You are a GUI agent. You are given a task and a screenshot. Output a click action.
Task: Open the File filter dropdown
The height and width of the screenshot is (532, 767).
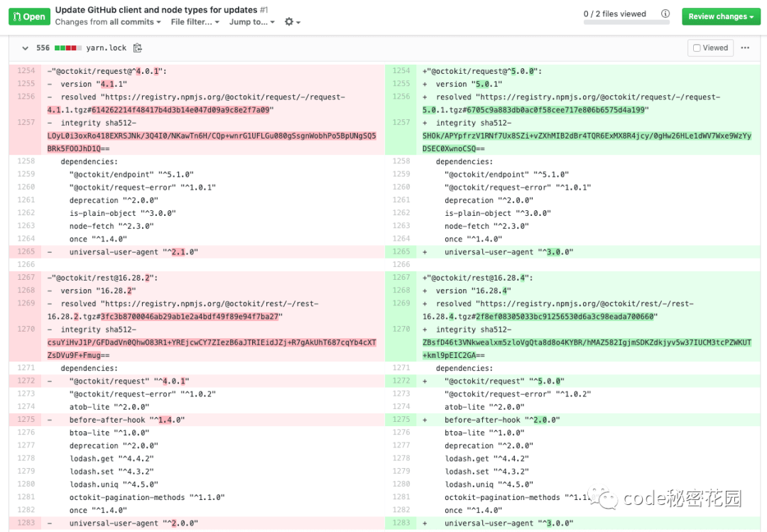[x=195, y=22]
